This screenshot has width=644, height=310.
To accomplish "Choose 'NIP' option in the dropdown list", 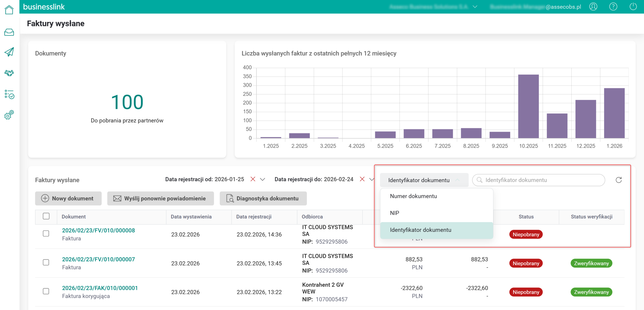I will [394, 213].
